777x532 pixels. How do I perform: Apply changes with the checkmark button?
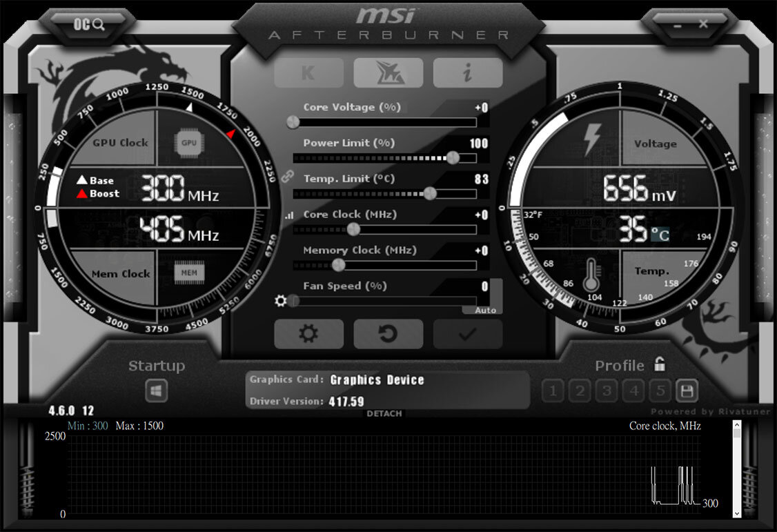click(468, 334)
